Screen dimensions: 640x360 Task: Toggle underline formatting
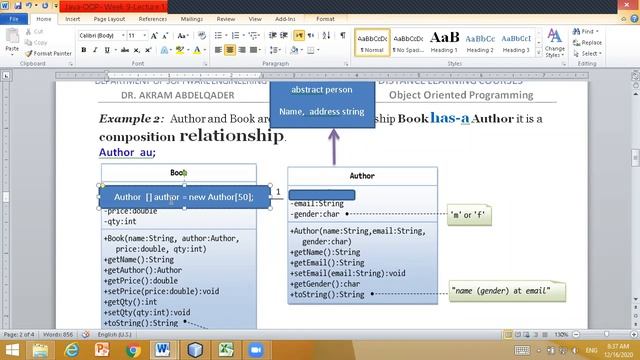107,50
